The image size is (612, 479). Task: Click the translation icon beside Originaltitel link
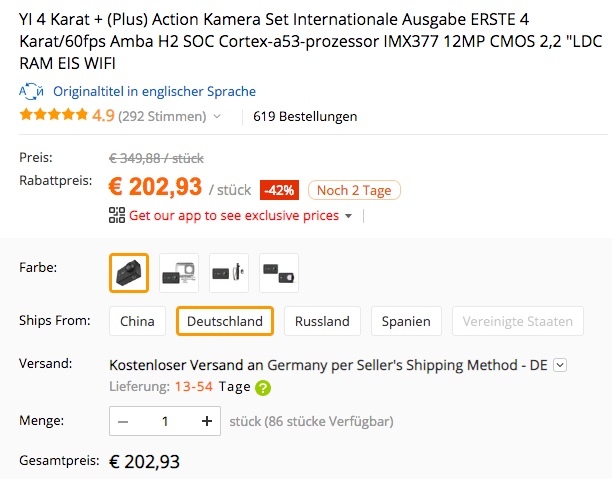(31, 92)
